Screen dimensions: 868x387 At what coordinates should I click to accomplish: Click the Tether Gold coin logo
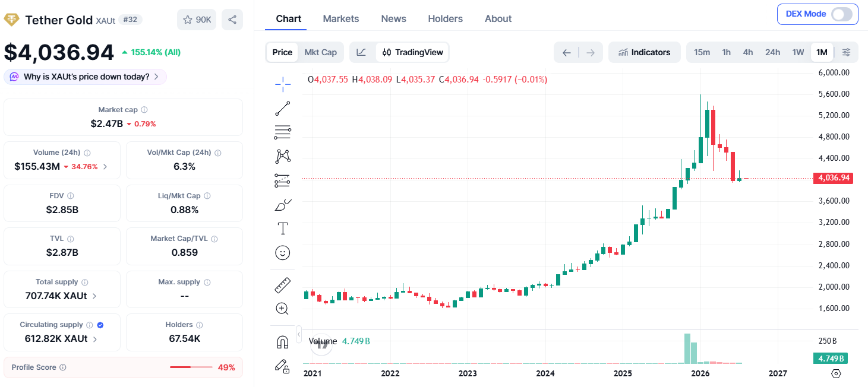click(x=11, y=20)
